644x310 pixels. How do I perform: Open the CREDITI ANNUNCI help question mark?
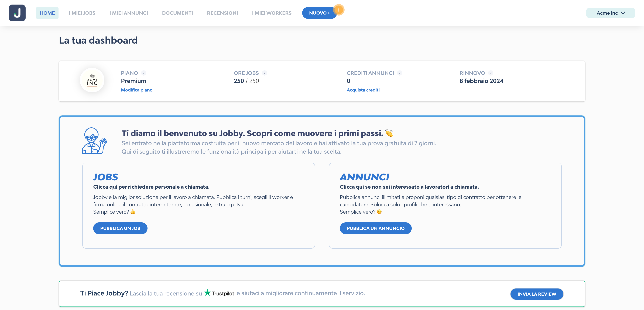(x=399, y=73)
